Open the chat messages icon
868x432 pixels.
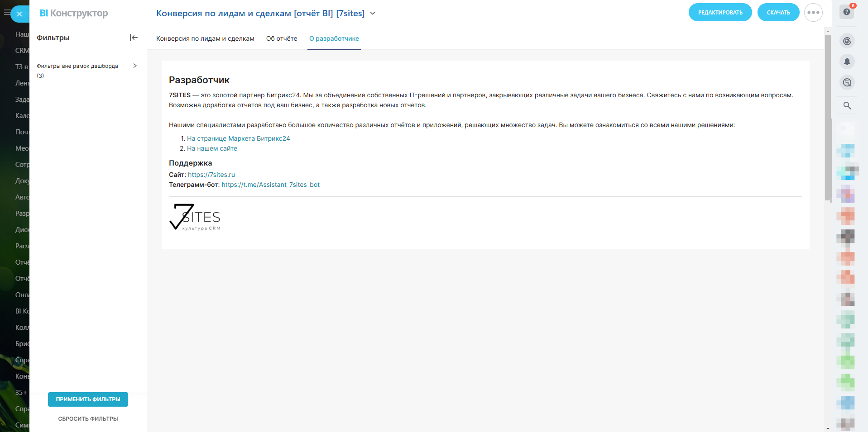coord(847,82)
